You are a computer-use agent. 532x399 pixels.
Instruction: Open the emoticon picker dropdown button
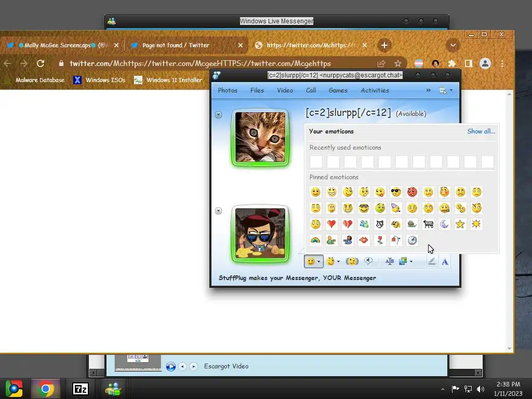(x=313, y=261)
